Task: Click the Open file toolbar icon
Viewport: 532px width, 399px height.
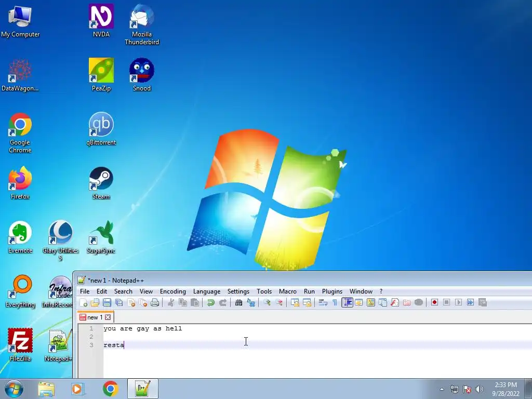Action: [x=96, y=302]
